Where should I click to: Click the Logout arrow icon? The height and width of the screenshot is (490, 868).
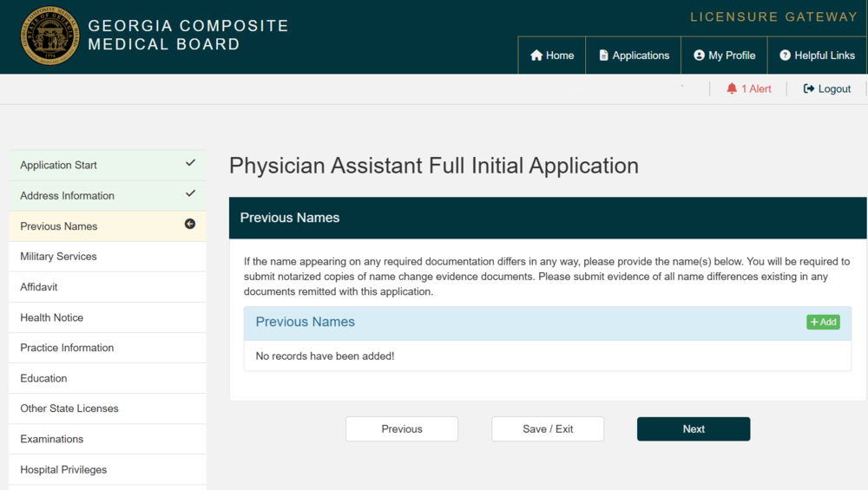809,88
